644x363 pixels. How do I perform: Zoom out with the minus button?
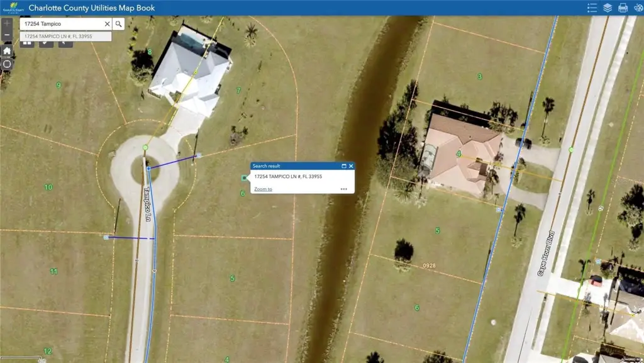[x=7, y=35]
